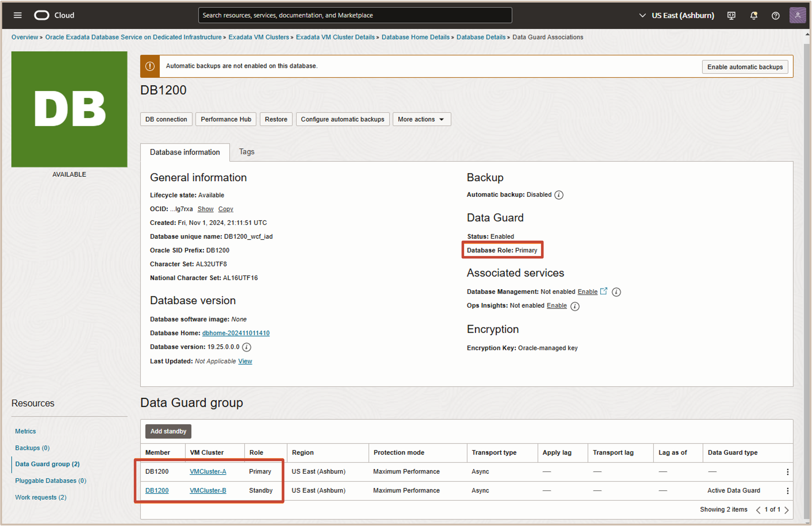Click the Enable automatic backups button
The width and height of the screenshot is (812, 526).
745,66
